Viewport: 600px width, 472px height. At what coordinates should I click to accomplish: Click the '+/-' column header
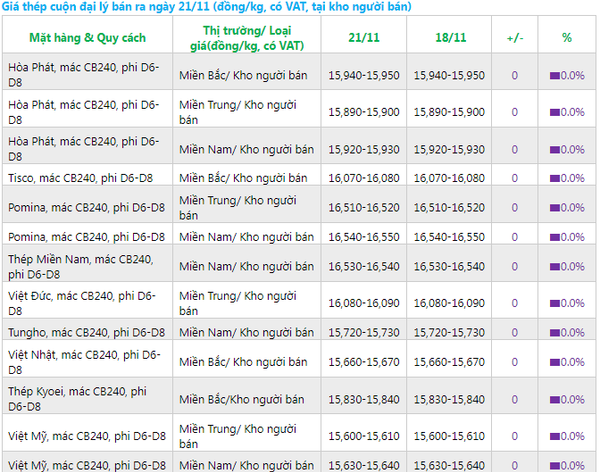pyautogui.click(x=515, y=38)
